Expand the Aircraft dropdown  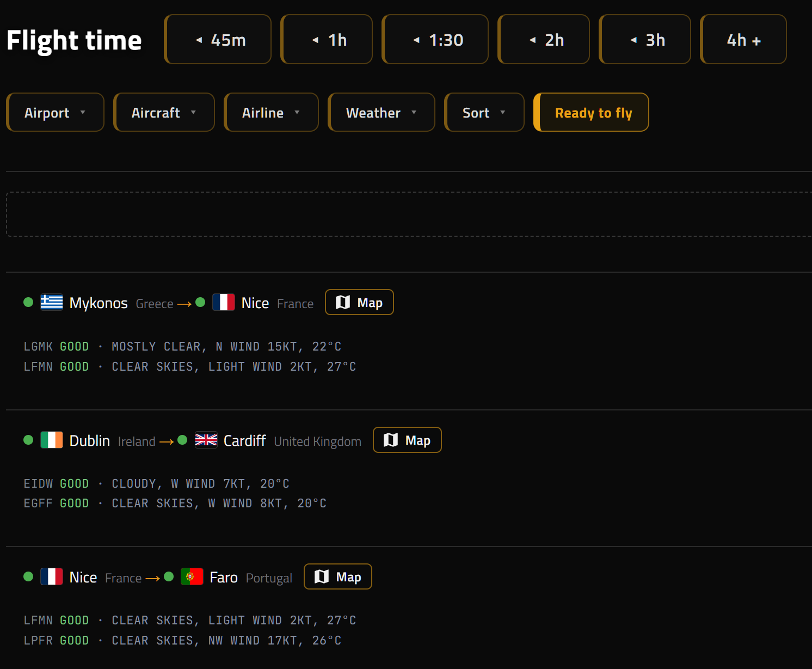(x=164, y=112)
